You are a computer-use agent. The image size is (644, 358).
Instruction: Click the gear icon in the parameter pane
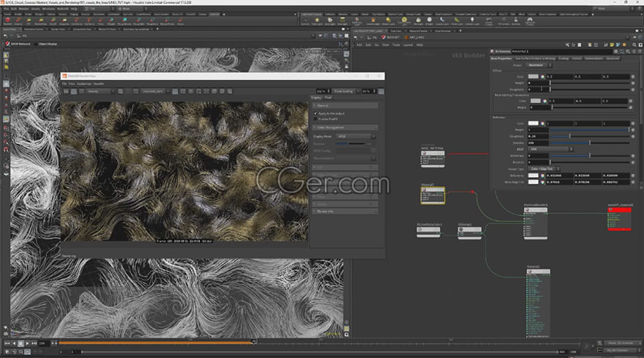(615, 51)
